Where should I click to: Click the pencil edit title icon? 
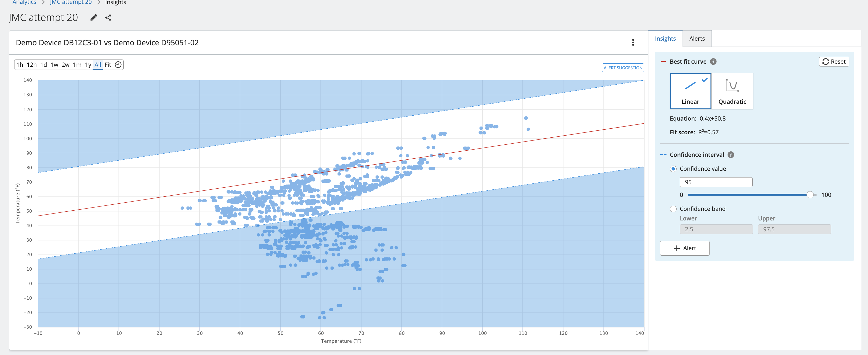[x=94, y=18]
